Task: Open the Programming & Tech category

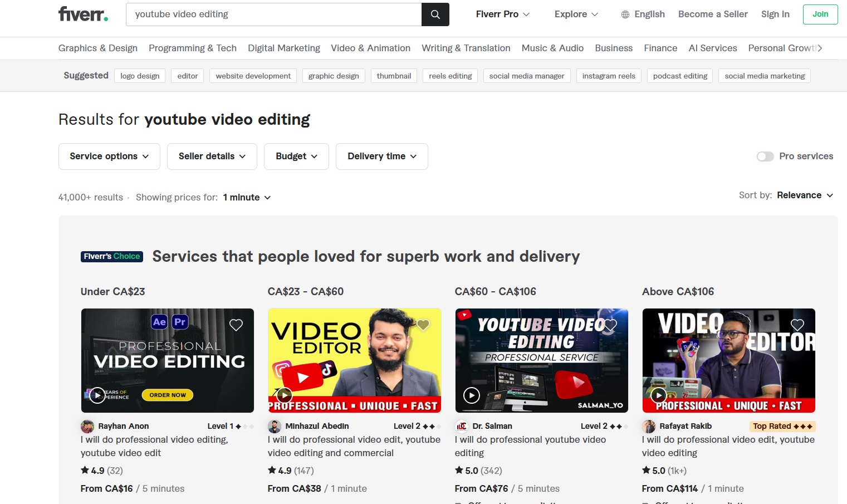Action: [x=193, y=48]
